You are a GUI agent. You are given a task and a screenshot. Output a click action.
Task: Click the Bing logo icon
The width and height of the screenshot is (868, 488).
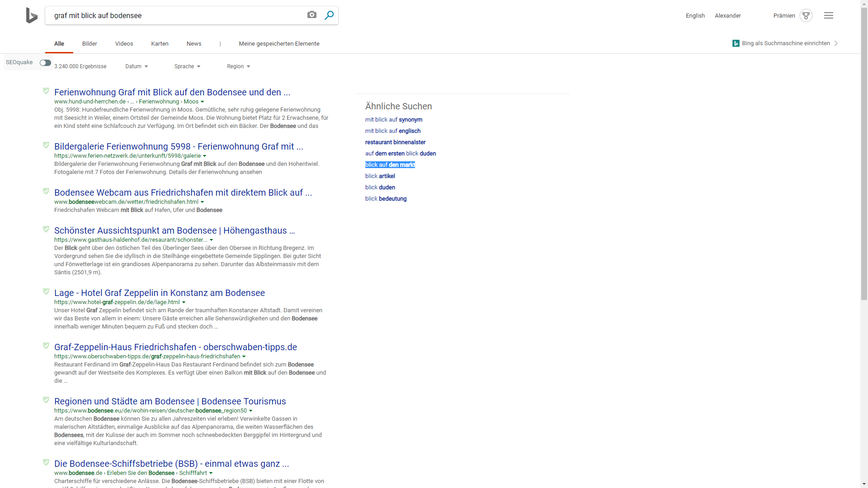32,16
